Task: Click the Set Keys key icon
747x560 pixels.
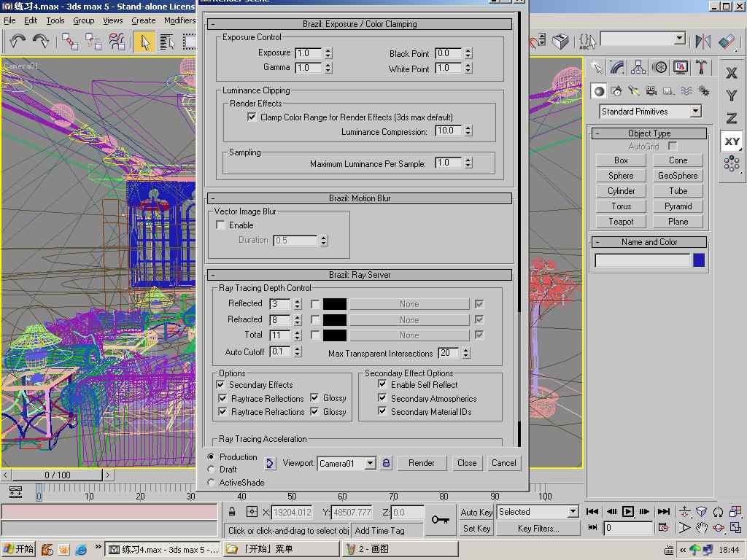Action: pos(440,519)
